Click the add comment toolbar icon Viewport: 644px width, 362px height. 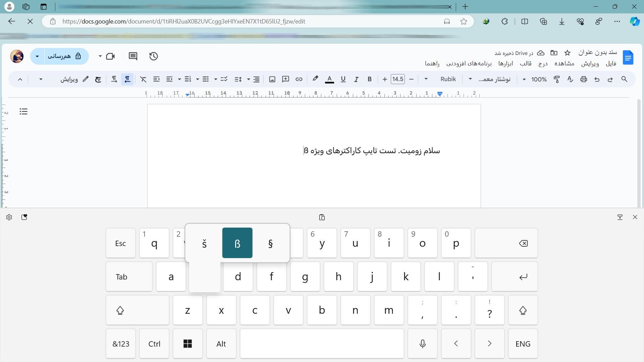[285, 79]
